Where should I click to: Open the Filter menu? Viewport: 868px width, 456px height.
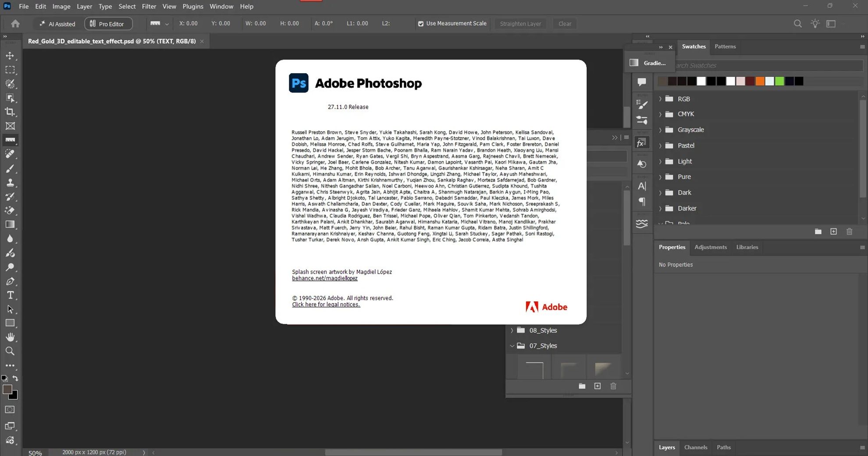(149, 6)
